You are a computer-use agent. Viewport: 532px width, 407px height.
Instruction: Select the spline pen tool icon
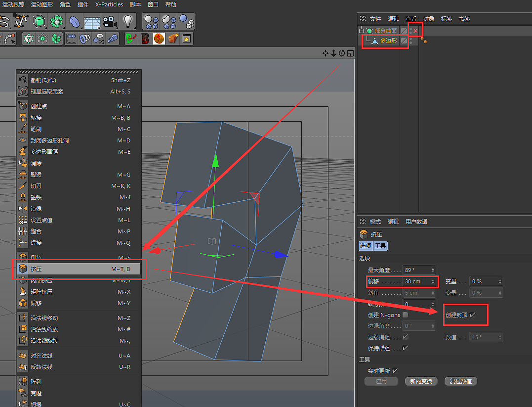tap(20, 21)
